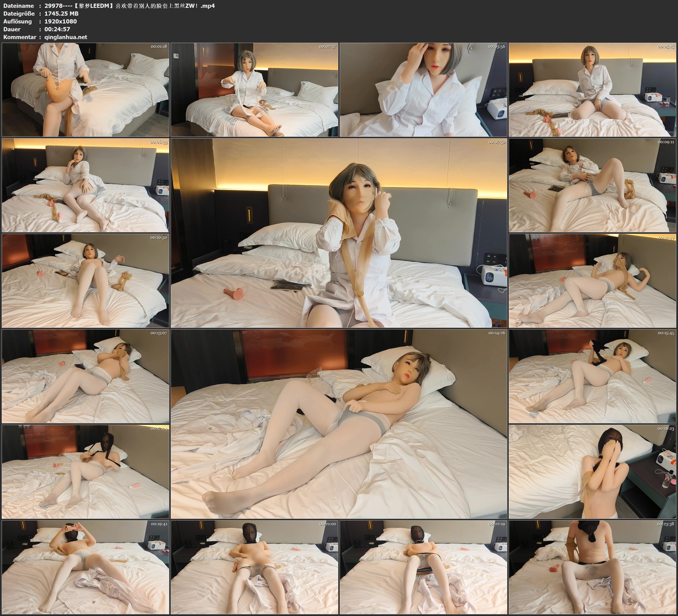Select the frame marked 00:10:30
The width and height of the screenshot is (678, 616).
pos(85,281)
